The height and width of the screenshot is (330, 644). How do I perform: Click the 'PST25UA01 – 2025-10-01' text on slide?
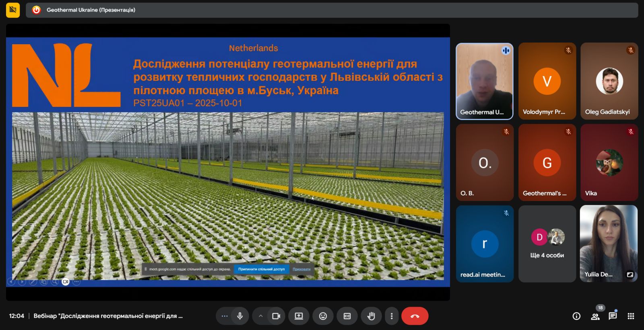click(x=188, y=103)
